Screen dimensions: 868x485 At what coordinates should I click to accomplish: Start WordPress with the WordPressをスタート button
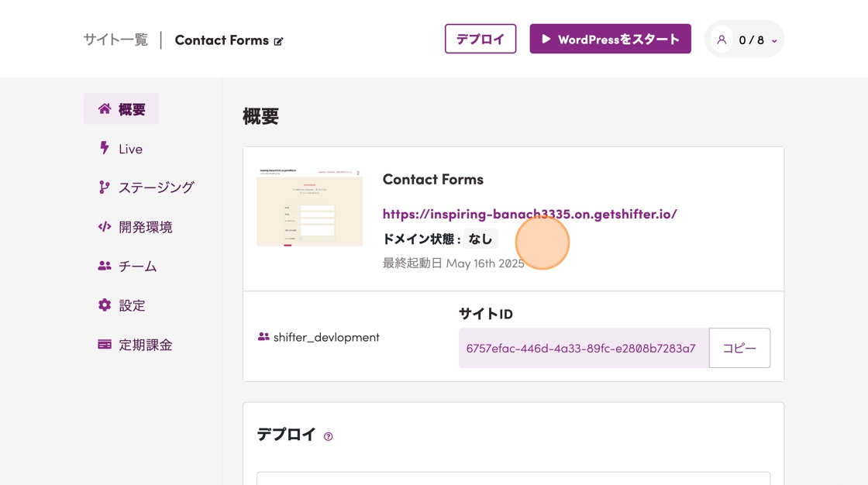[610, 39]
